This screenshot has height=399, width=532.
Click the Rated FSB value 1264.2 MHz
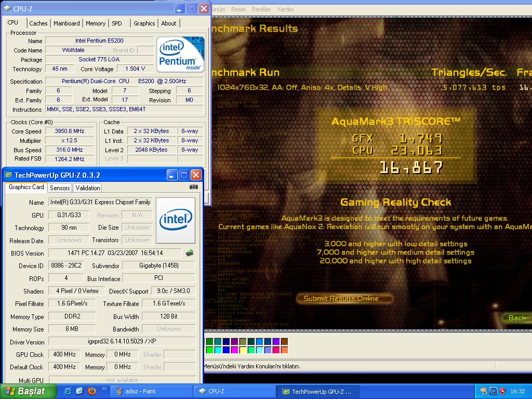tap(70, 159)
